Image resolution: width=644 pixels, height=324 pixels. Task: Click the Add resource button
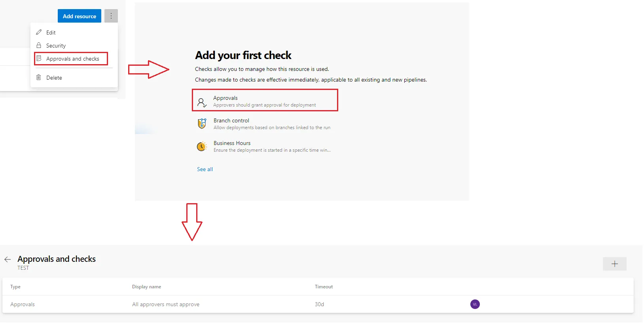79,16
